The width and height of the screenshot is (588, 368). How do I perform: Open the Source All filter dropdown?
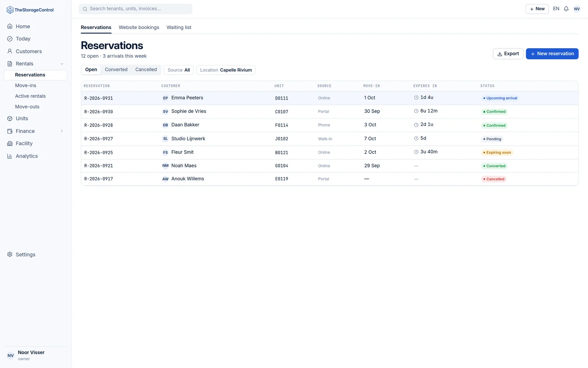tap(179, 70)
